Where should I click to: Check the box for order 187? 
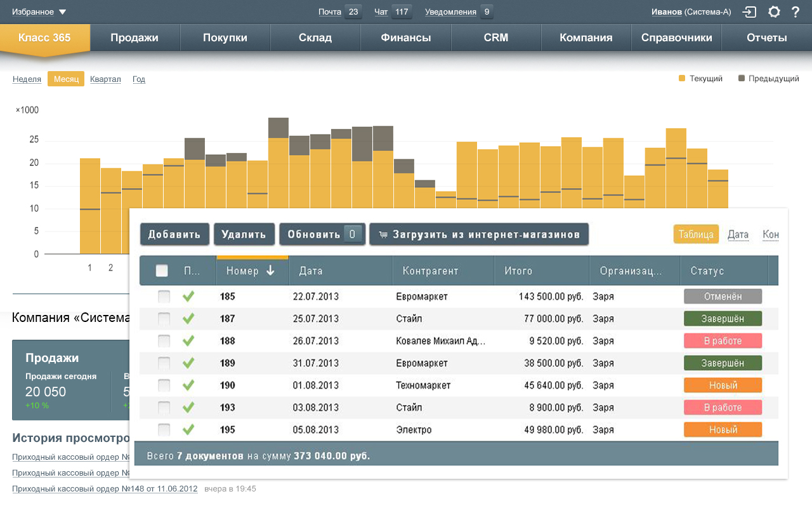(164, 319)
